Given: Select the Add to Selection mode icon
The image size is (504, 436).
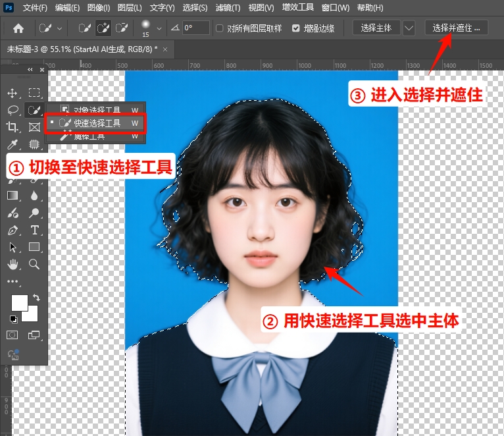Looking at the screenshot, I should pyautogui.click(x=103, y=28).
